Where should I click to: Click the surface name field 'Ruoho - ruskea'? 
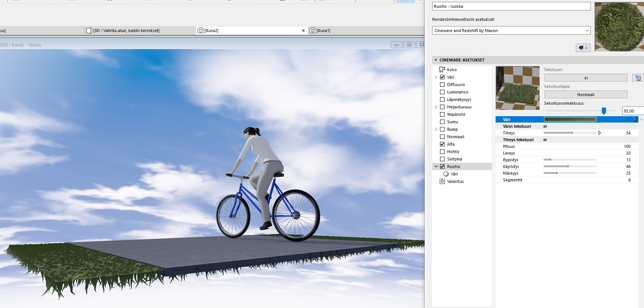[511, 6]
